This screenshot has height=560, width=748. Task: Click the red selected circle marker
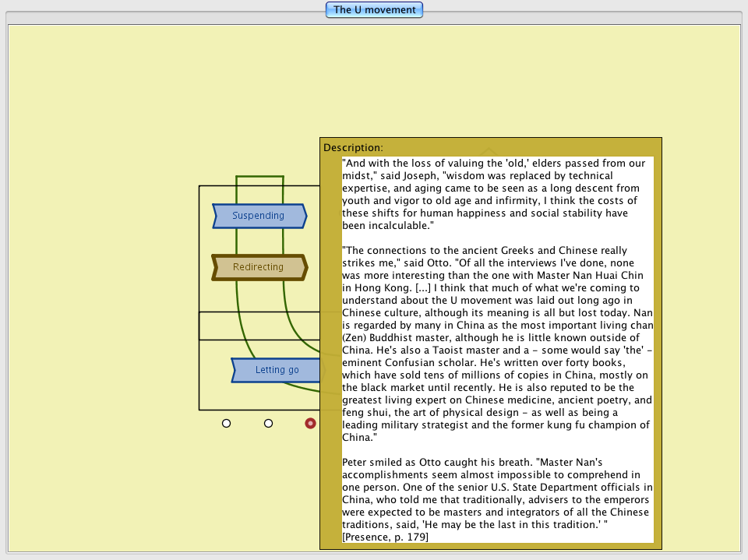310,424
